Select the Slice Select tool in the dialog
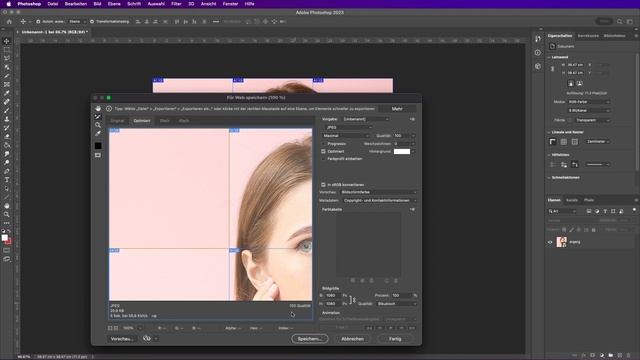This screenshot has height=360, width=640. click(98, 117)
